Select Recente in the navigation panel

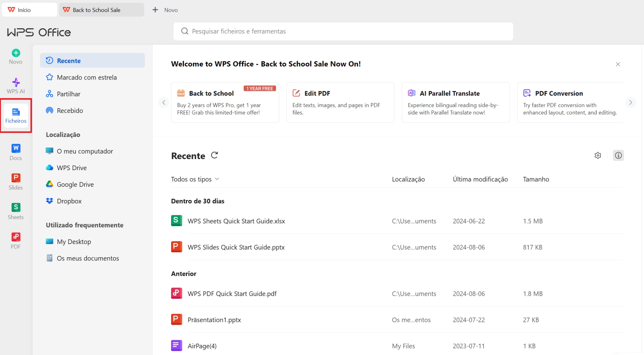tap(92, 60)
